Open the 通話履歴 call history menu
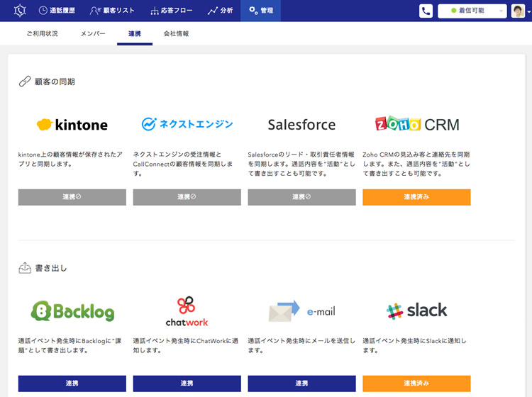The height and width of the screenshot is (397, 532). [57, 11]
